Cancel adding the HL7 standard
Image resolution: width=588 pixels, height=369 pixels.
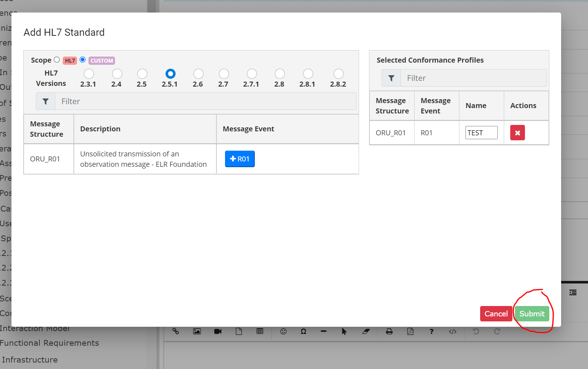496,314
